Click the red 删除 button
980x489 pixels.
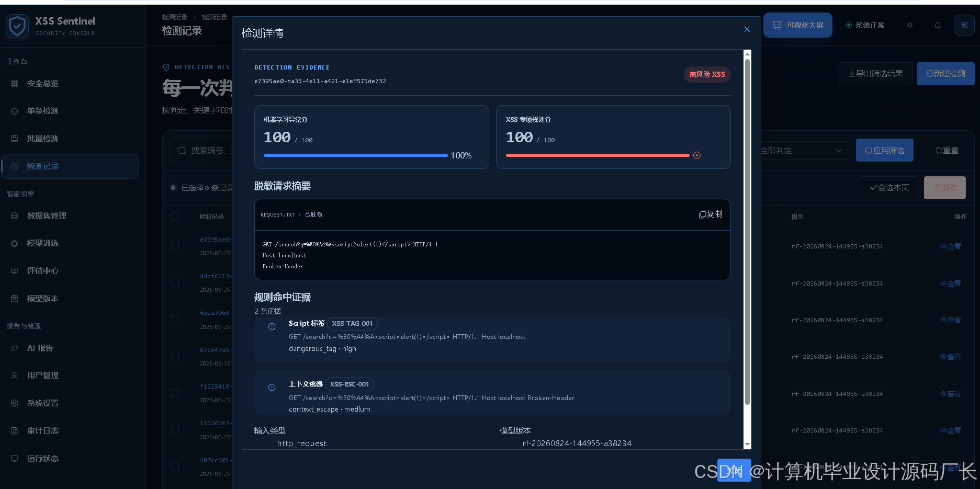coord(945,188)
